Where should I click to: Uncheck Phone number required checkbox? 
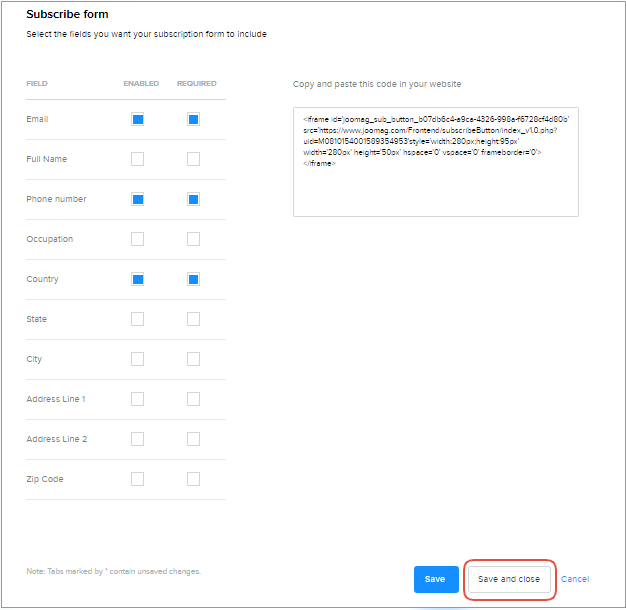[x=193, y=199]
